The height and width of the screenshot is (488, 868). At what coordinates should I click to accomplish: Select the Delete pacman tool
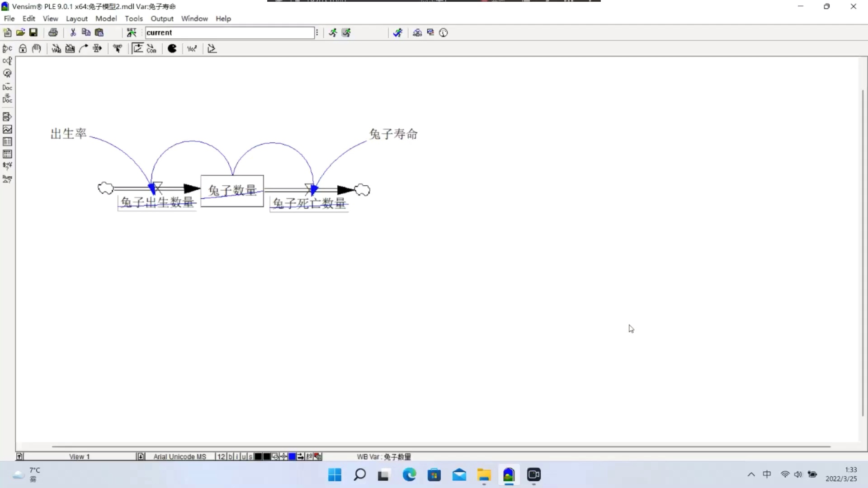click(172, 49)
